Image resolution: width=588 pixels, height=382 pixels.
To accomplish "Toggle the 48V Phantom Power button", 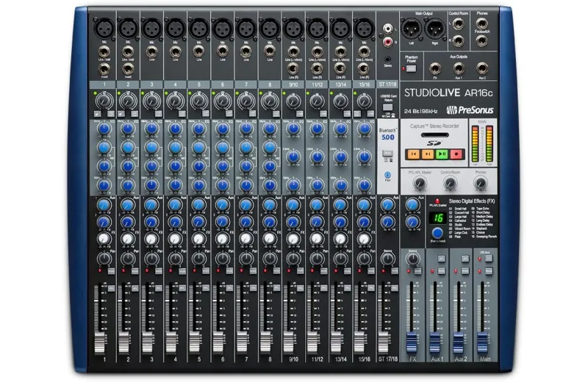I will point(412,69).
